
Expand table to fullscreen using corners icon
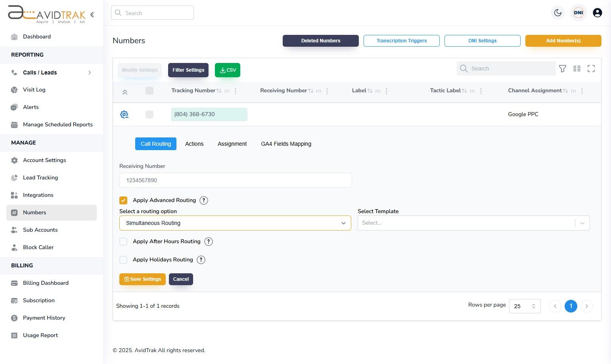(x=591, y=69)
